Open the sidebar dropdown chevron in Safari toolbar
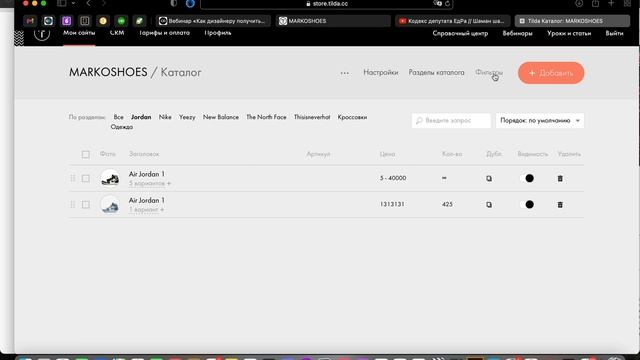The height and width of the screenshot is (360, 640). (x=73, y=3)
